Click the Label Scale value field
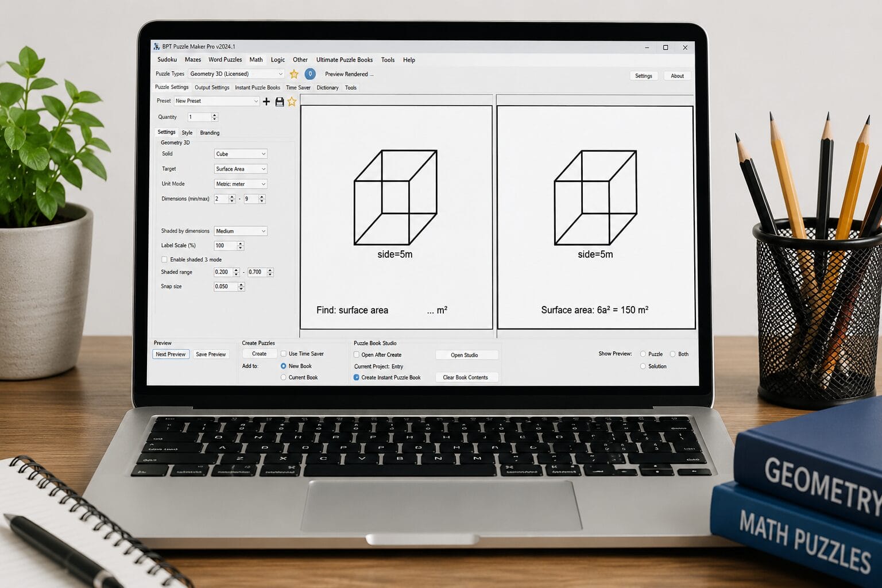Screen dimensions: 882x588 pos(226,246)
